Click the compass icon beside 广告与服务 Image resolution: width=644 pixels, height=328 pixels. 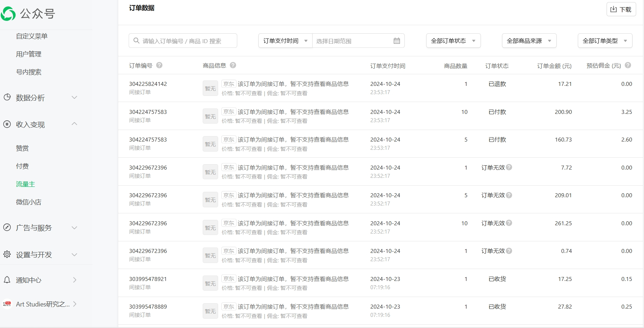(7, 227)
